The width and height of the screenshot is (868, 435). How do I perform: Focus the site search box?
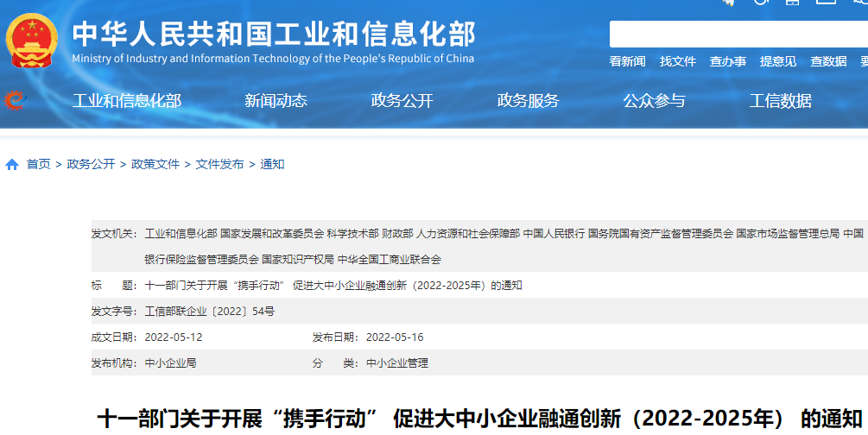coord(738,35)
